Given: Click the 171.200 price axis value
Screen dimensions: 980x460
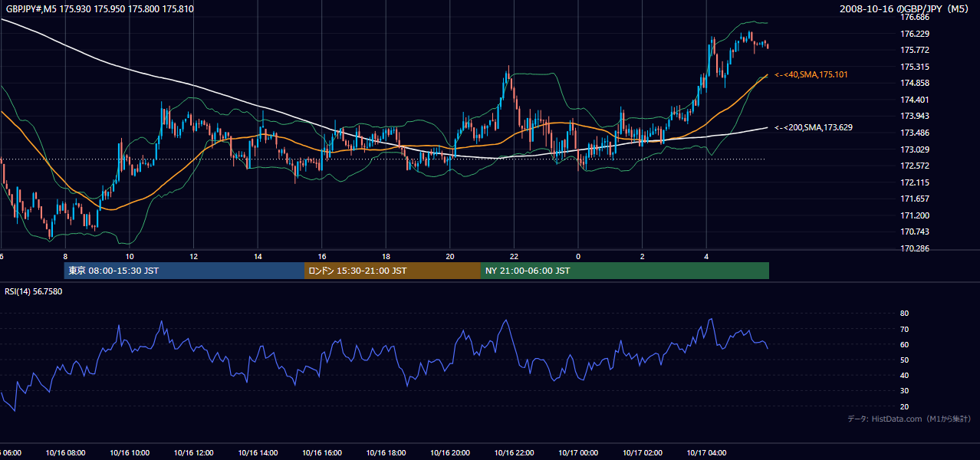Looking at the screenshot, I should click(x=915, y=215).
